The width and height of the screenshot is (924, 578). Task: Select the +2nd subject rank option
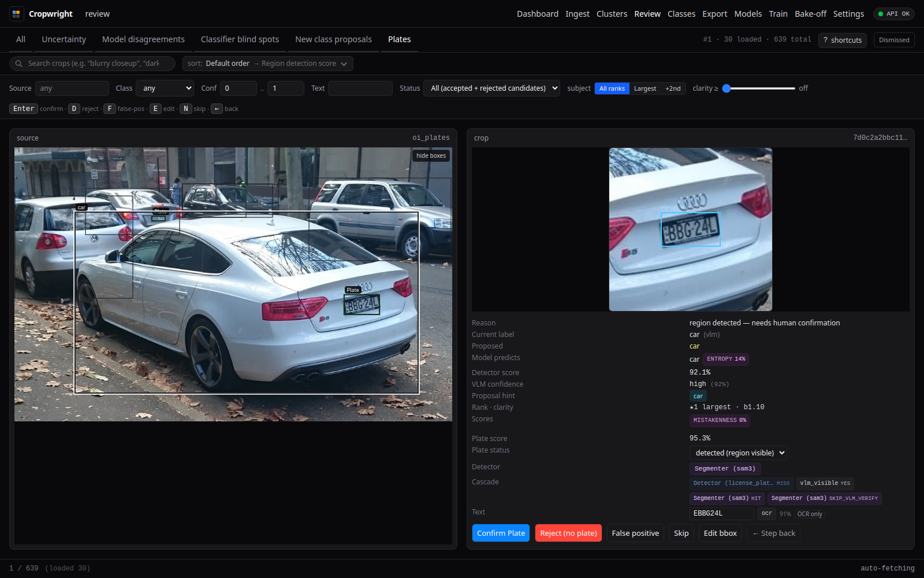click(x=673, y=88)
